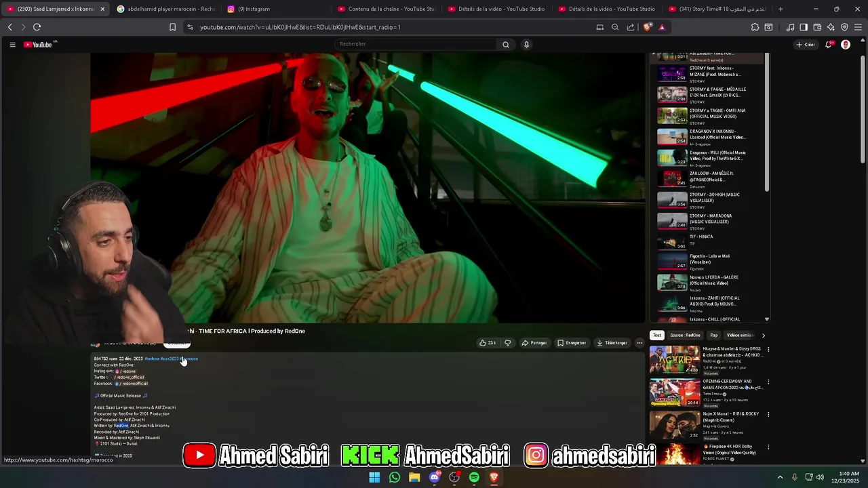This screenshot has width=868, height=488.
Task: Open File Explorer from taskbar
Action: tap(414, 477)
